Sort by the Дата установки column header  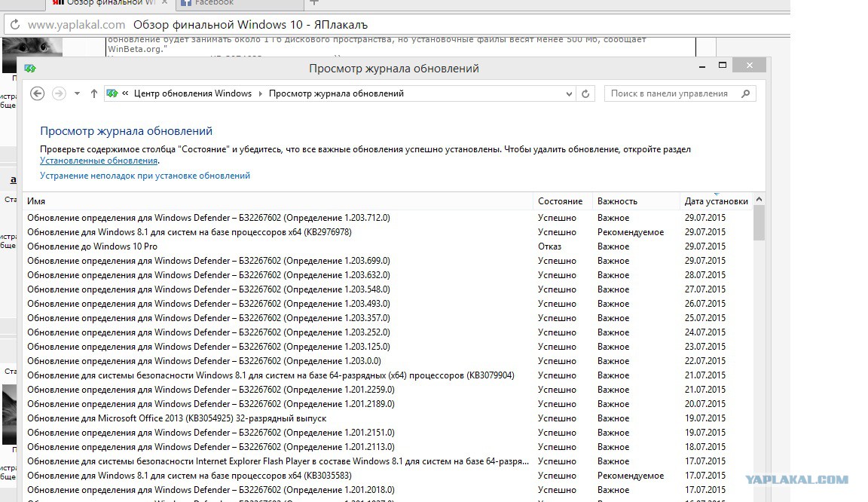click(x=717, y=201)
